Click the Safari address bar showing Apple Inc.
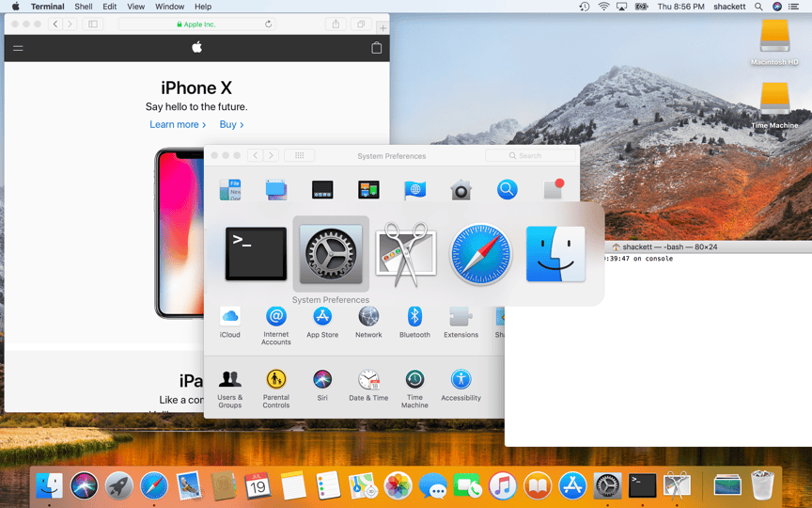This screenshot has height=508, width=812. (196, 24)
